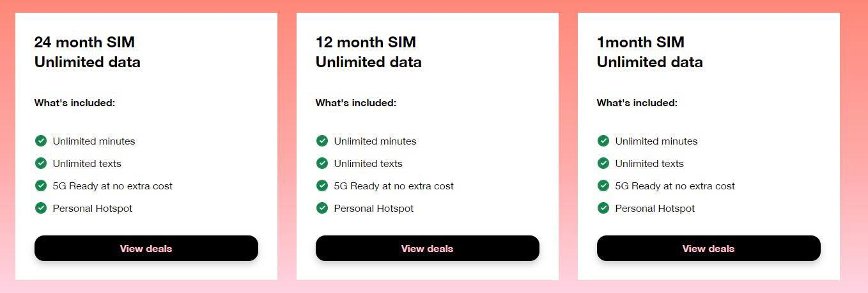
Task: Click Unlimited minutes checkmark in 1month card
Action: click(603, 141)
